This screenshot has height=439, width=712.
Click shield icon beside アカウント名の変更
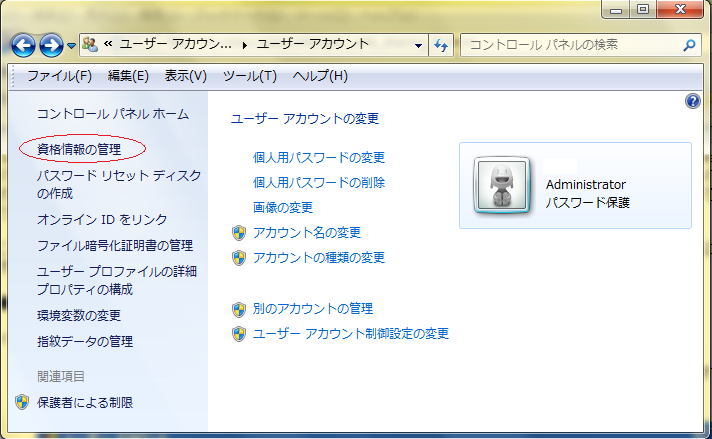click(x=238, y=233)
